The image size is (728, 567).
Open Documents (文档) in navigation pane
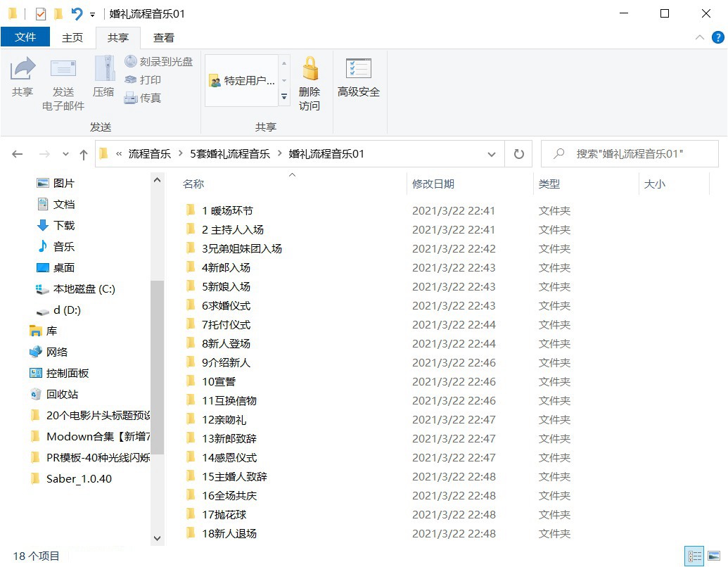pyautogui.click(x=56, y=204)
